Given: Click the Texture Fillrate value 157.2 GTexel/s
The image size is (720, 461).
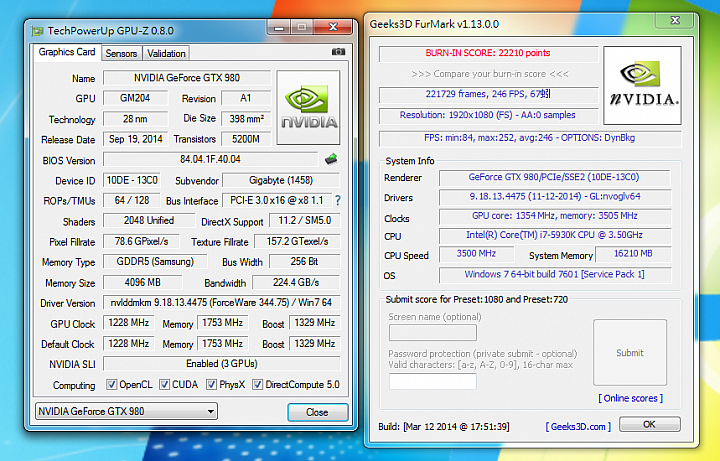Looking at the screenshot, I should point(298,241).
